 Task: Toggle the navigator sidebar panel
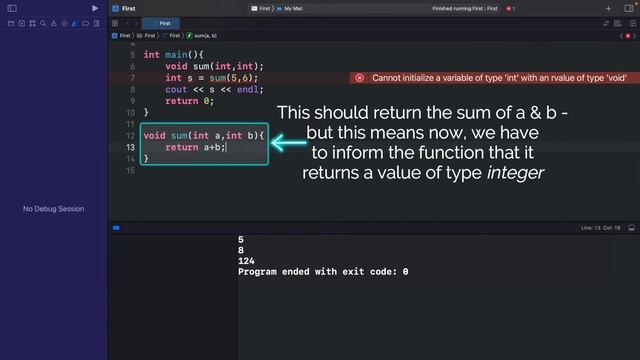[x=12, y=8]
